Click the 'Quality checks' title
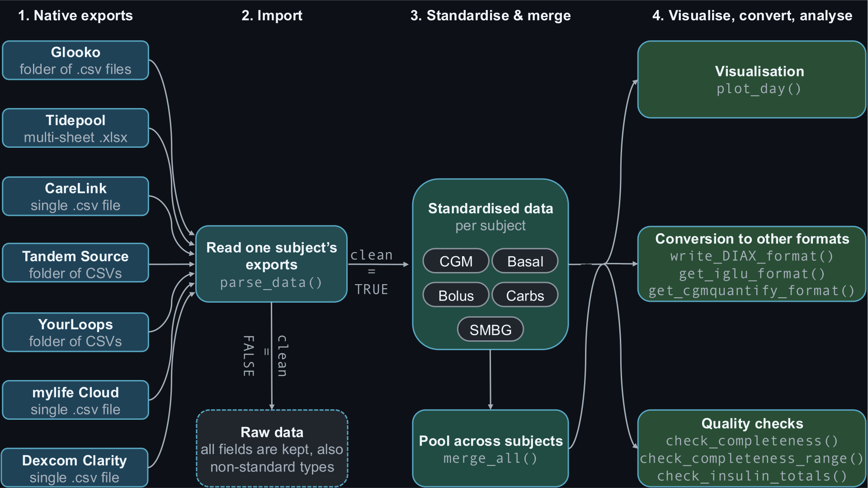The width and height of the screenshot is (868, 488). 752,424
